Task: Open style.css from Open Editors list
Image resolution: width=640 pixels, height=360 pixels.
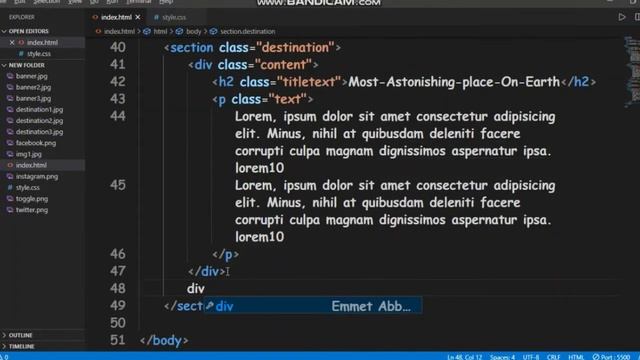Action: click(x=39, y=53)
